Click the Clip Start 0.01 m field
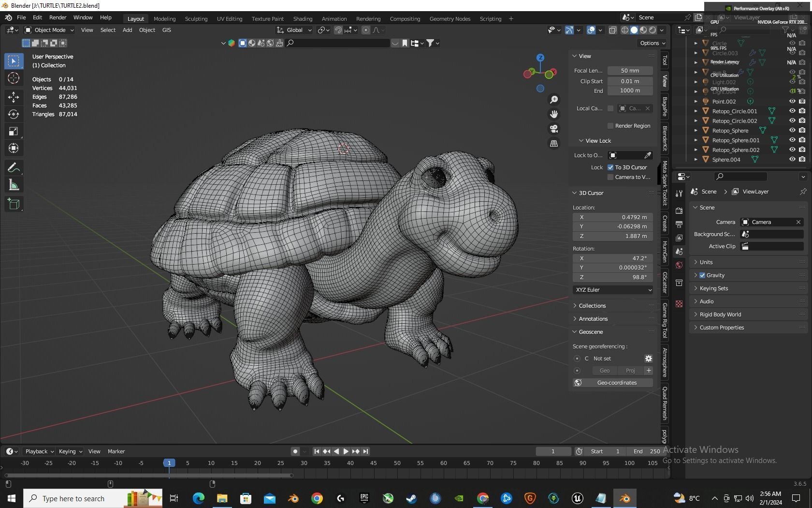The width and height of the screenshot is (812, 508). pyautogui.click(x=630, y=81)
